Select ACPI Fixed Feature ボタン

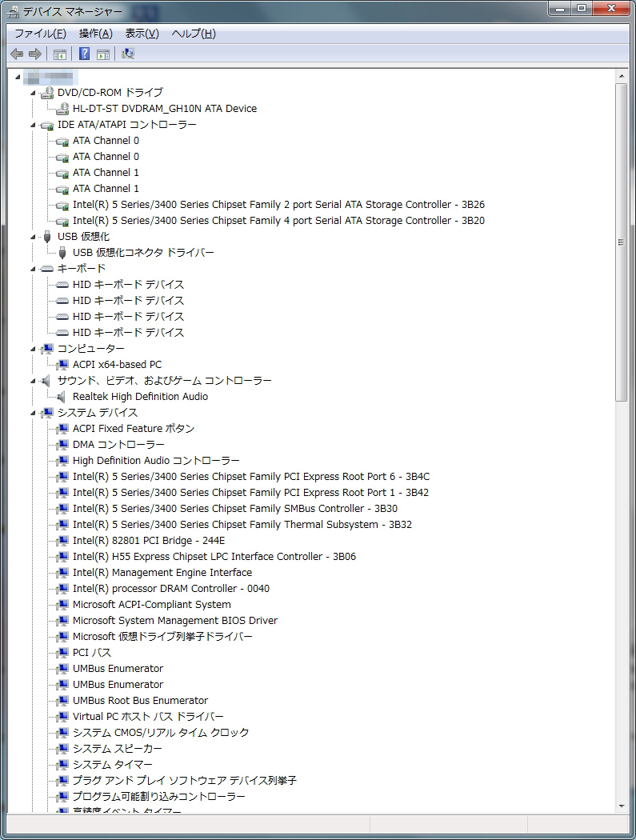point(134,429)
